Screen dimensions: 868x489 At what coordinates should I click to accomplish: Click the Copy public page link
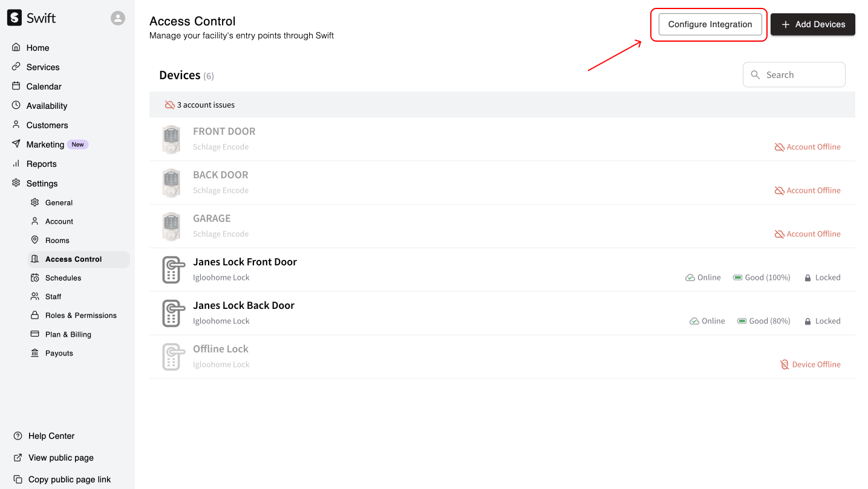point(69,479)
